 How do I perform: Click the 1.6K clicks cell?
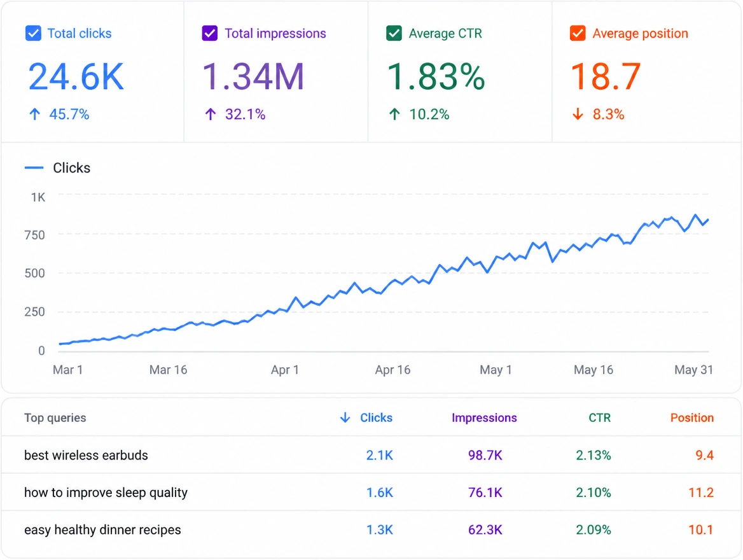coord(380,493)
